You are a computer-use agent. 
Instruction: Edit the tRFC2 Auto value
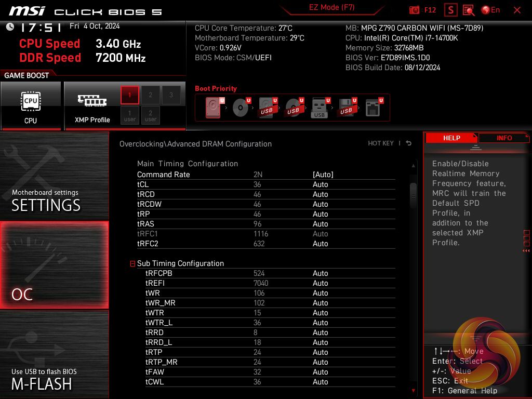pos(320,244)
